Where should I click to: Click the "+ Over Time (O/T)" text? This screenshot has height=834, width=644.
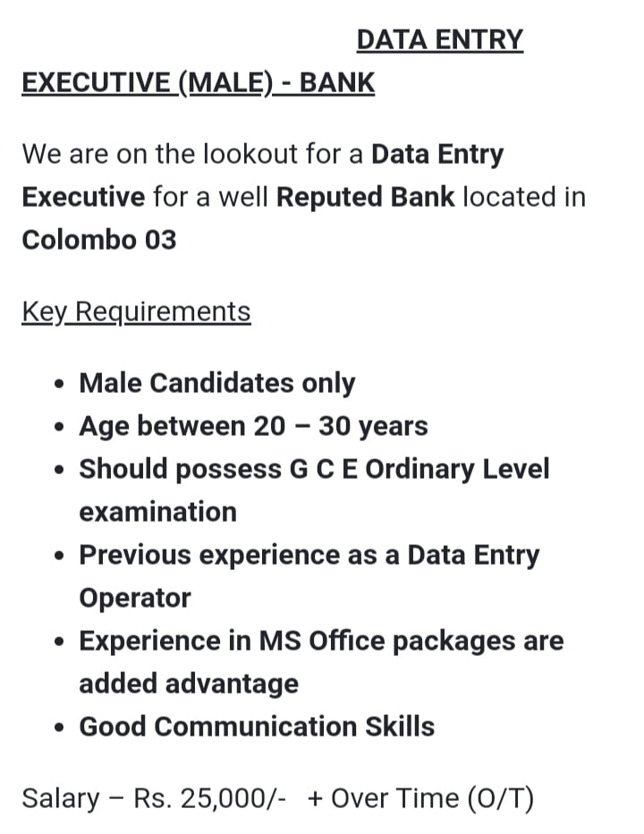[420, 798]
